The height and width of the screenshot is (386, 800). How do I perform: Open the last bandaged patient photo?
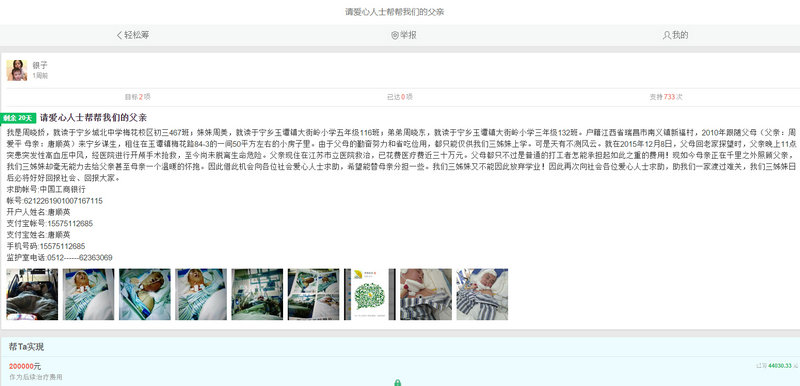(x=482, y=294)
